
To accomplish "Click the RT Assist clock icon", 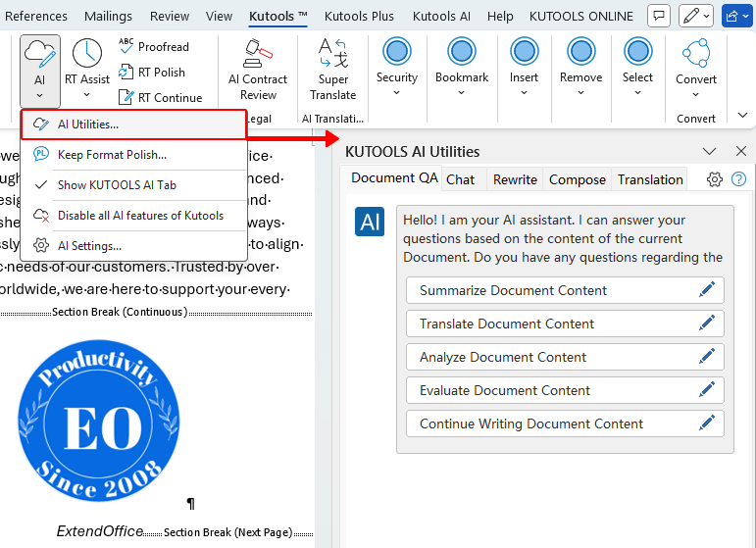I will (87, 53).
